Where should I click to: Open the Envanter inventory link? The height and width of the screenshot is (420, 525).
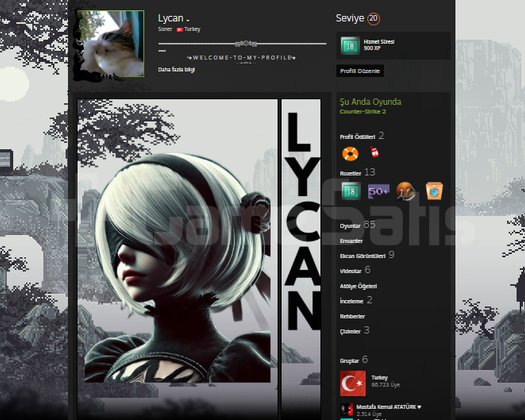click(x=351, y=241)
